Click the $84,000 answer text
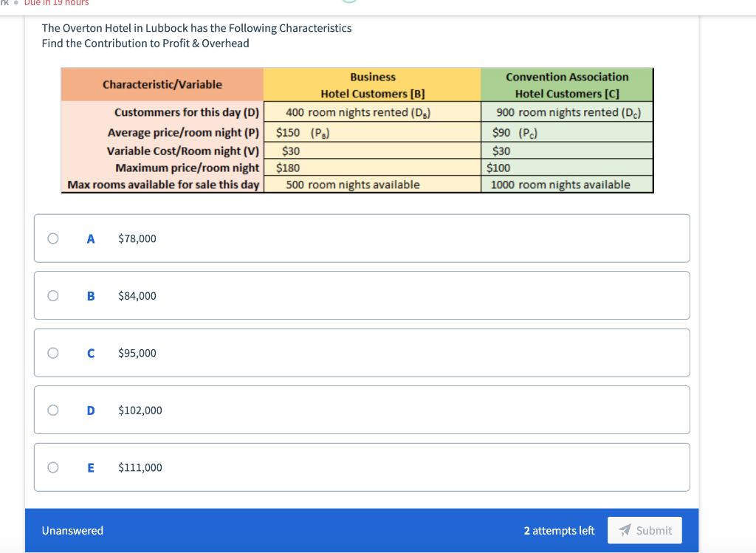This screenshot has height=553, width=756. 137,295
